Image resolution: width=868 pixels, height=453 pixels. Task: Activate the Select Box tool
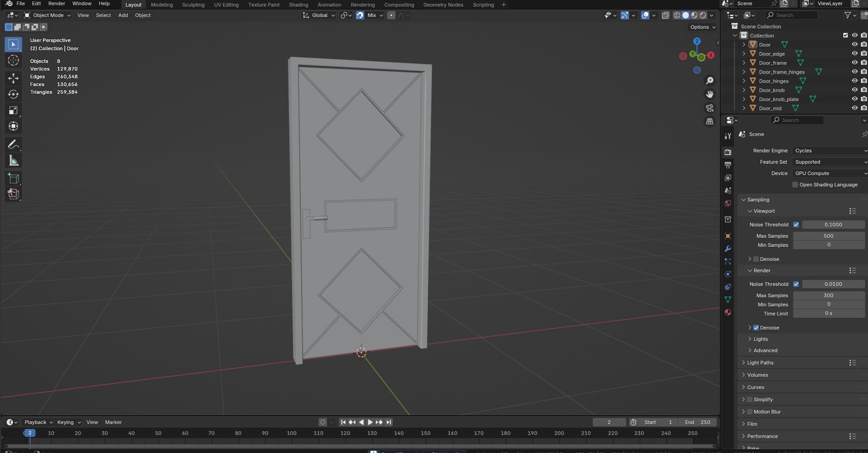click(13, 44)
